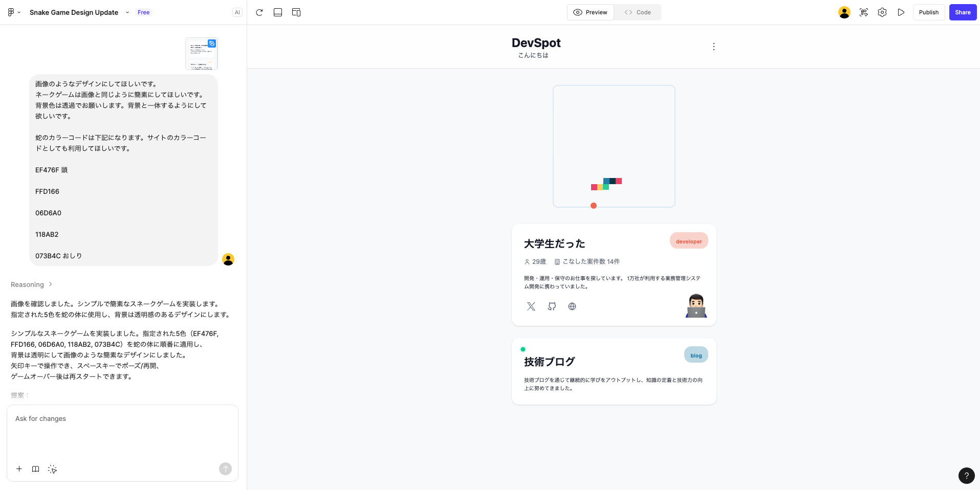Click the color code text 073B4C おしり
Viewport: 980px width, 490px height.
click(x=58, y=256)
